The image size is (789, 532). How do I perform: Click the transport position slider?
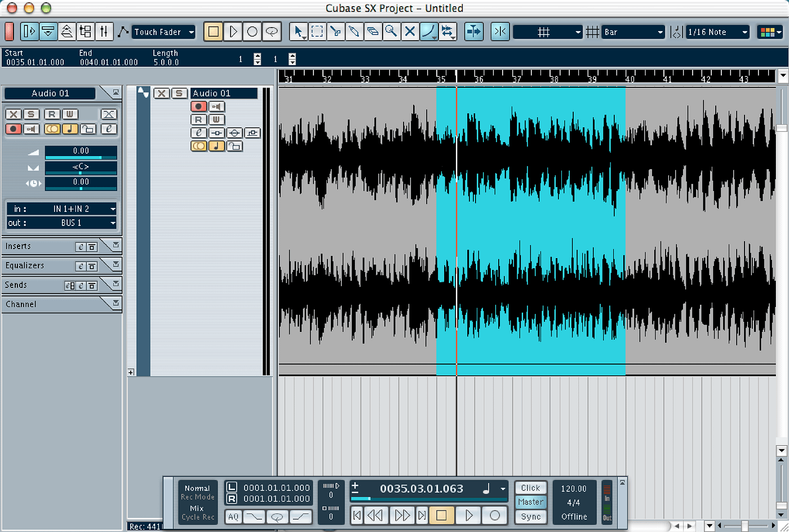click(429, 499)
